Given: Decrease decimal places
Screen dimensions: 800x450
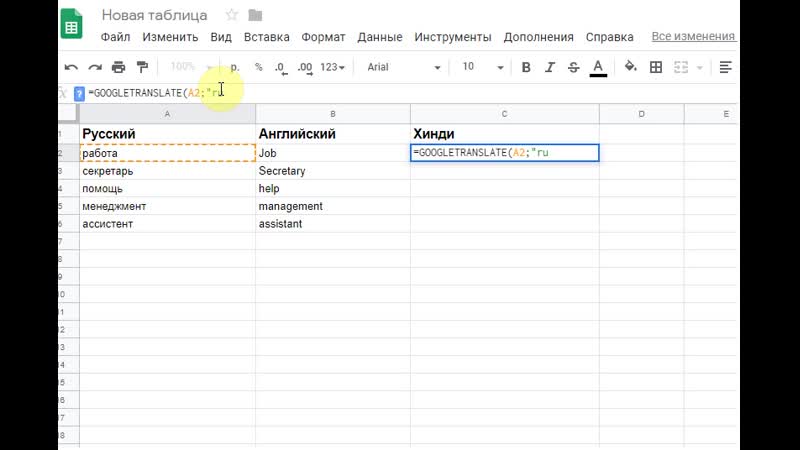Looking at the screenshot, I should [281, 68].
